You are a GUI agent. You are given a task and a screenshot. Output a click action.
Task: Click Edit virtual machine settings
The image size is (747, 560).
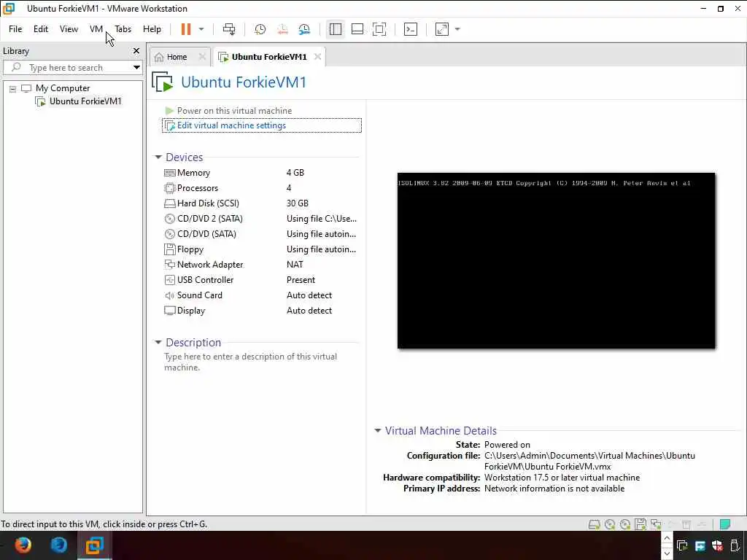(262, 125)
